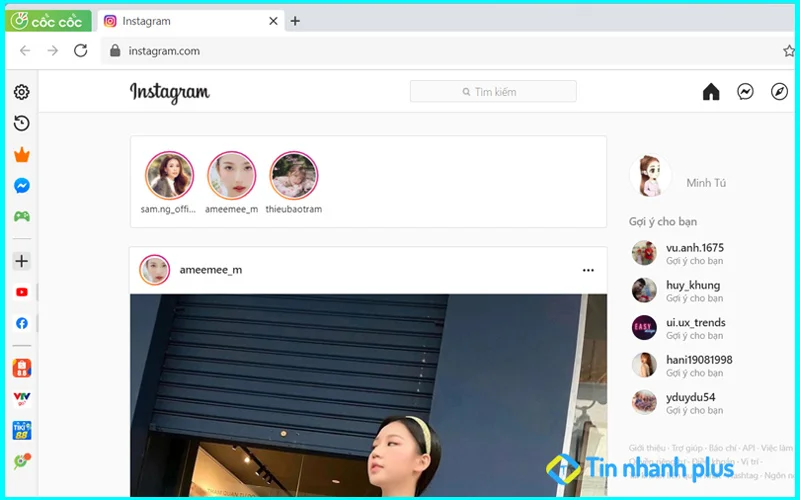Click hani19081998 profile picture
This screenshot has width=800, height=500.
click(x=644, y=365)
